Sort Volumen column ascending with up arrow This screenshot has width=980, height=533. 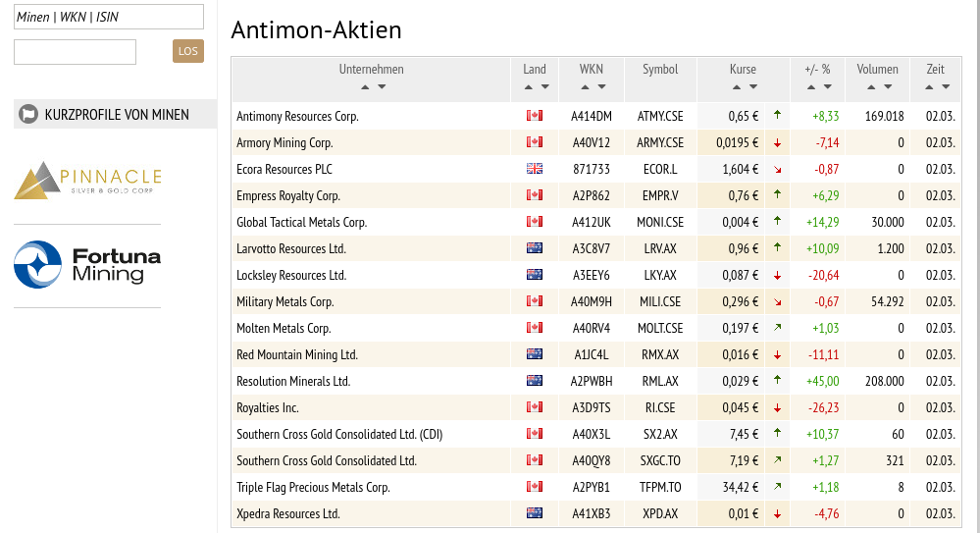(870, 87)
